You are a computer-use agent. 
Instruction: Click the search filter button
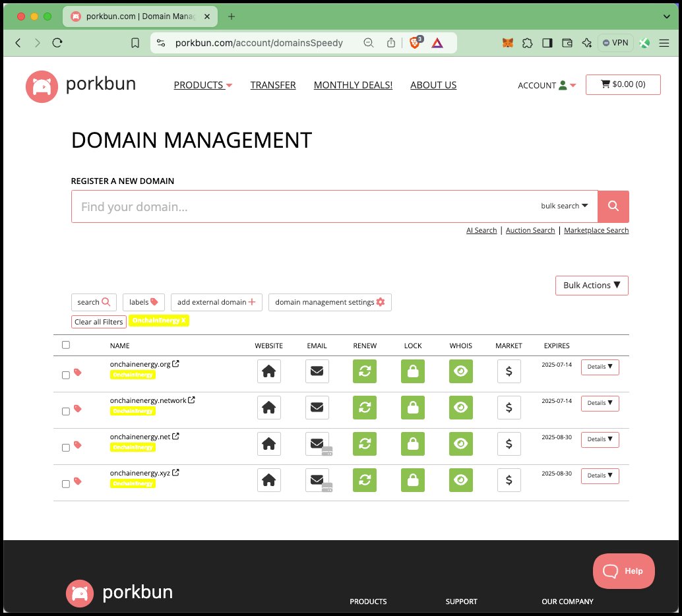[x=94, y=302]
